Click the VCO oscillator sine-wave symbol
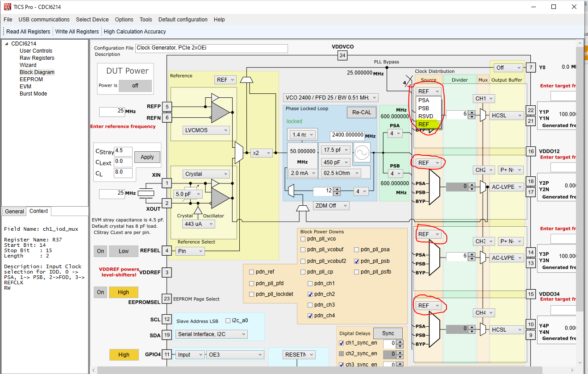 pos(361,154)
